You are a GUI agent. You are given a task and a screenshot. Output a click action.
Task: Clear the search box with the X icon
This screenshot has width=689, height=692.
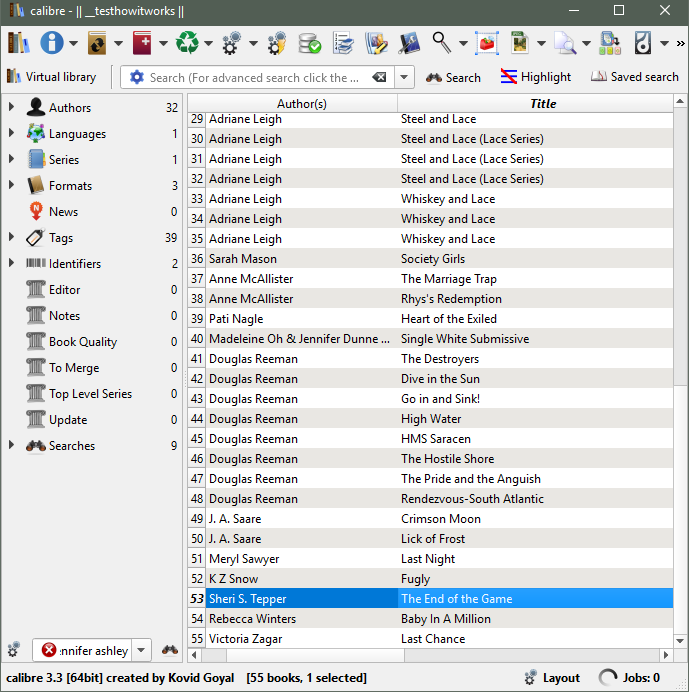pyautogui.click(x=379, y=77)
